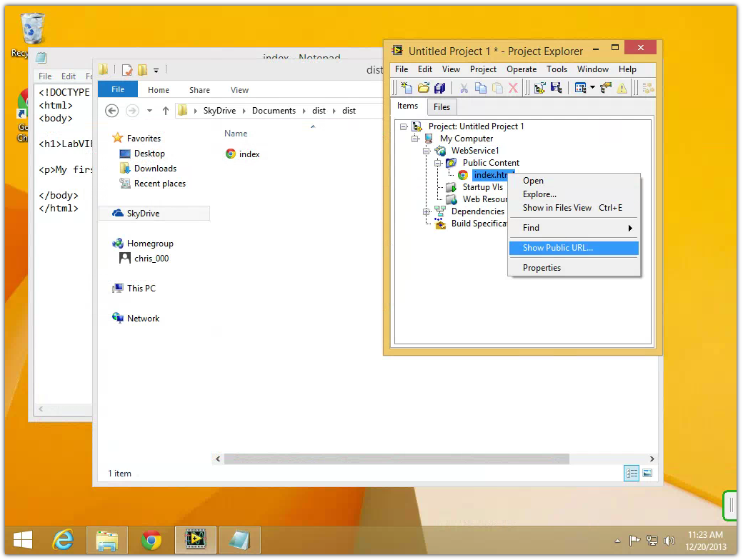
Task: Open Chrome from the taskbar
Action: click(x=151, y=541)
